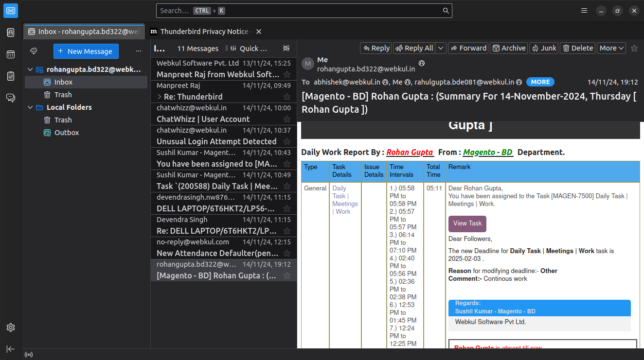This screenshot has width=644, height=360.
Task: Open the 'New Attendance Defaulter' email
Action: pyautogui.click(x=224, y=247)
